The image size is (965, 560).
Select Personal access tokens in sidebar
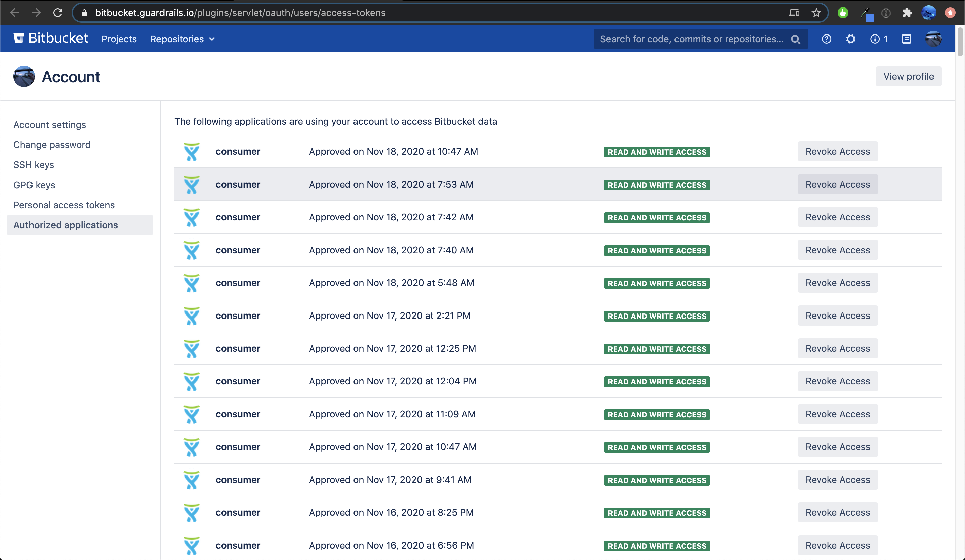pos(64,205)
